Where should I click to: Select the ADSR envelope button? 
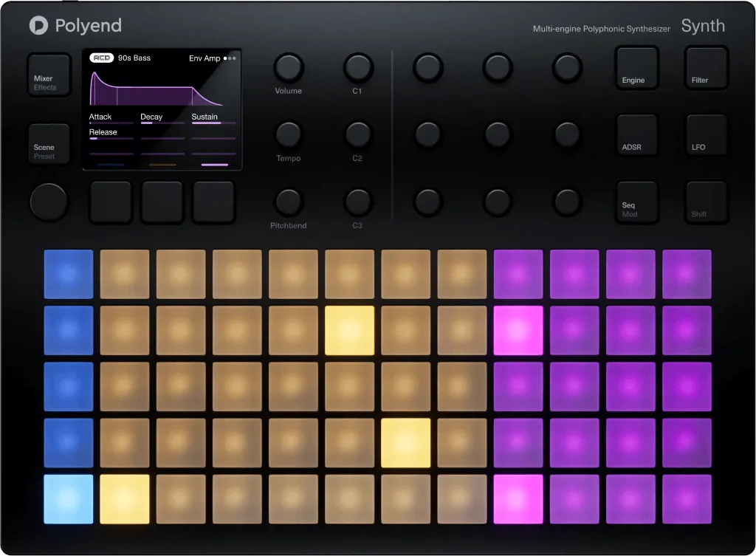637,135
